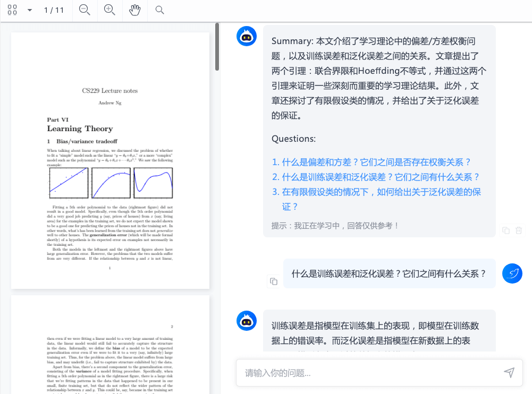This screenshot has height=394, width=532.
Task: Focus the question input field
Action: pyautogui.click(x=370, y=373)
